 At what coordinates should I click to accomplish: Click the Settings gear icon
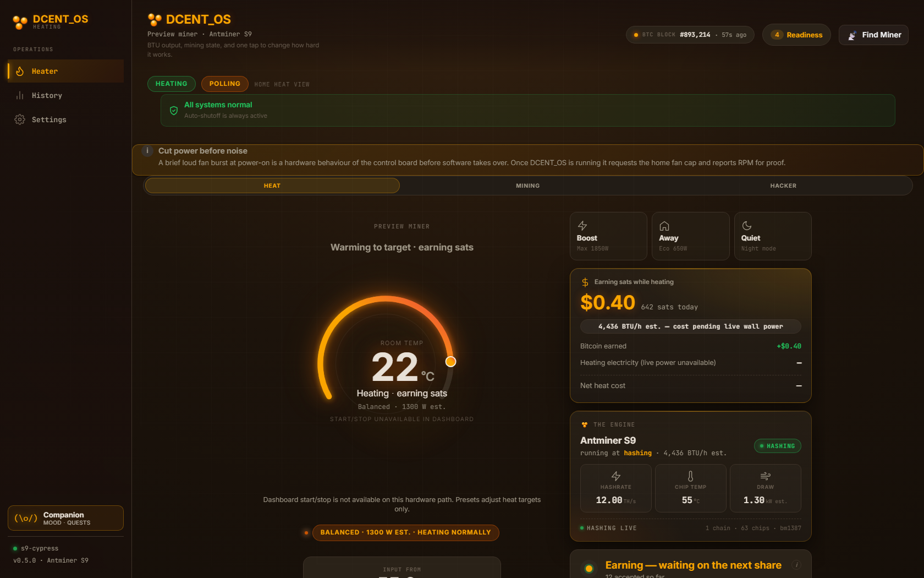pyautogui.click(x=20, y=119)
